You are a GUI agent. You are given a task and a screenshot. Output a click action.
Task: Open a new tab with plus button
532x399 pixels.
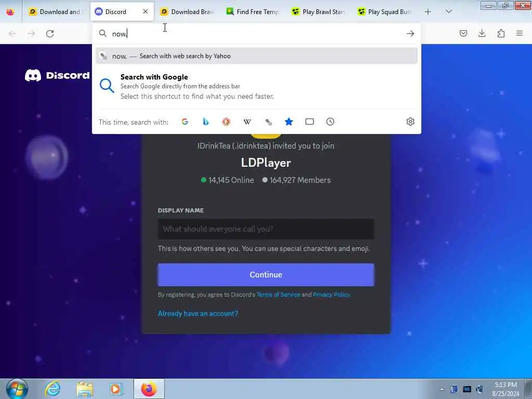[428, 12]
